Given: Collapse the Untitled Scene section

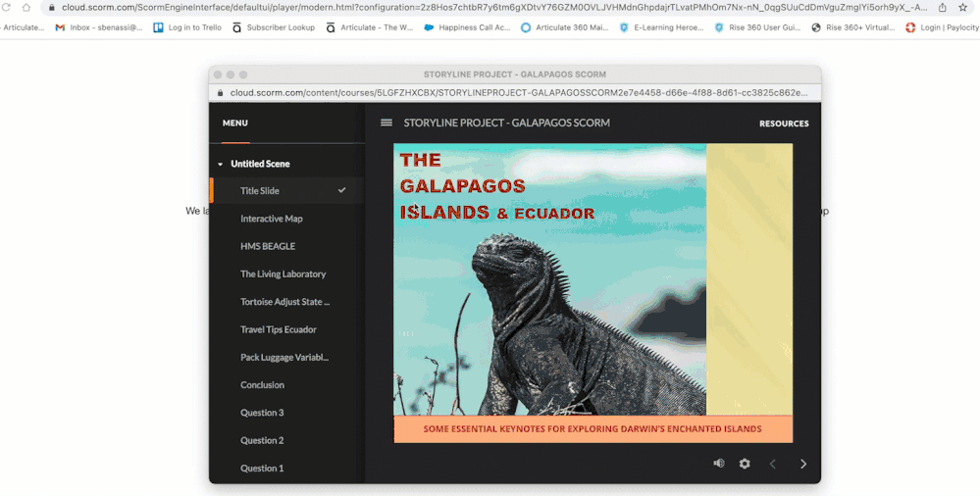Looking at the screenshot, I should [x=221, y=164].
